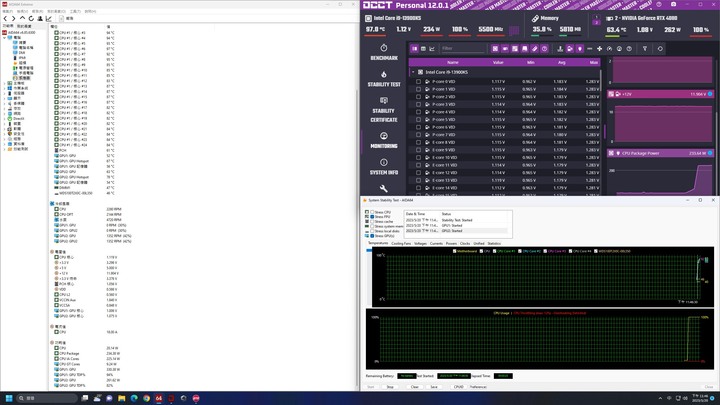Open AIDA64 graph chart toolbar icon

[x=49, y=18]
